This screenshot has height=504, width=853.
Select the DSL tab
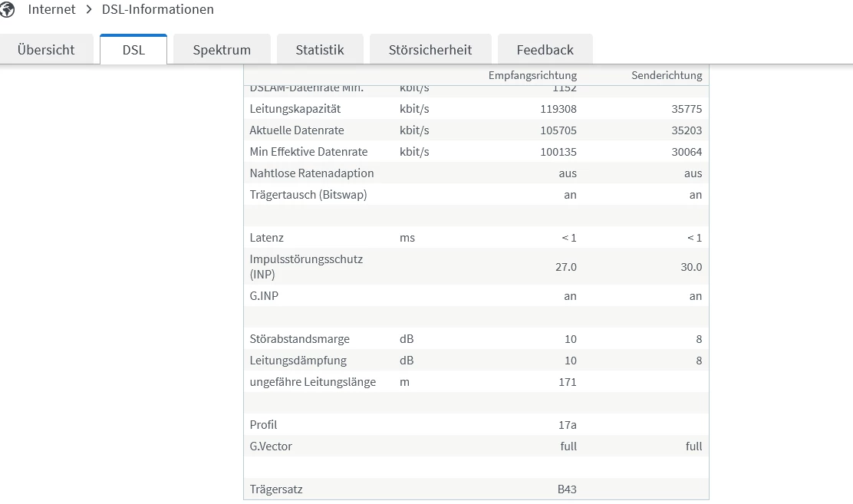click(x=133, y=50)
